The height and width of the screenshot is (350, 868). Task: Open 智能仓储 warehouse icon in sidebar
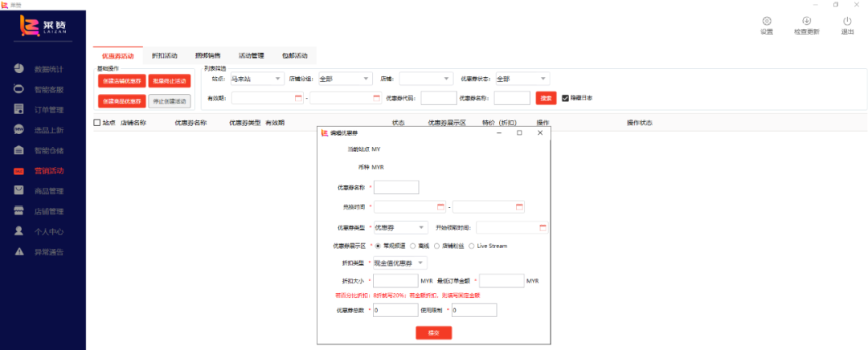click(x=18, y=150)
